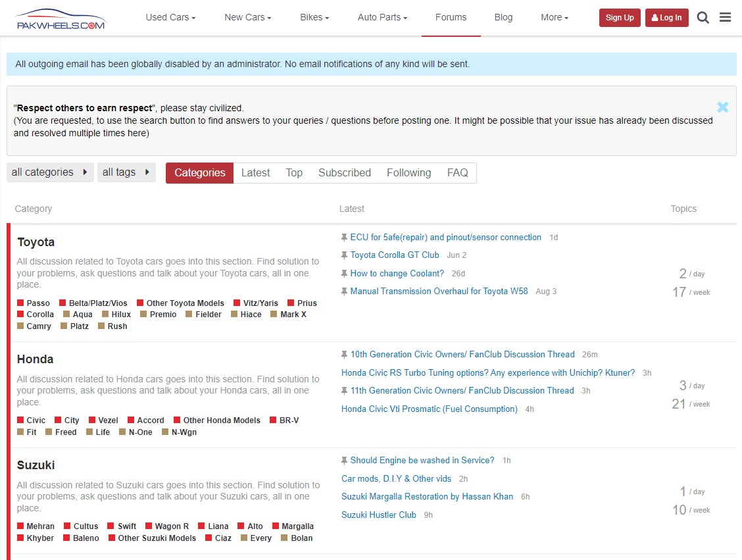Open Toyota Corolla GT Club topic
Viewport: 742px width, 560px height.
click(395, 255)
